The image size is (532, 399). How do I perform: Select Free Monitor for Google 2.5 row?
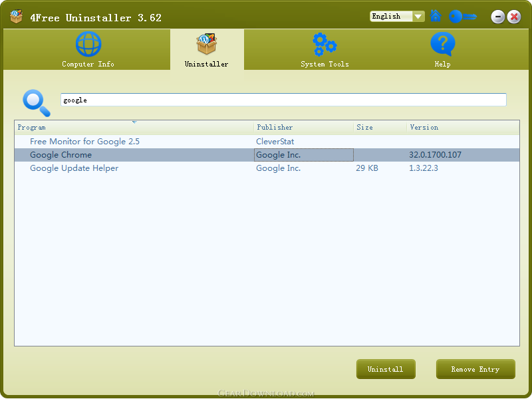267,142
